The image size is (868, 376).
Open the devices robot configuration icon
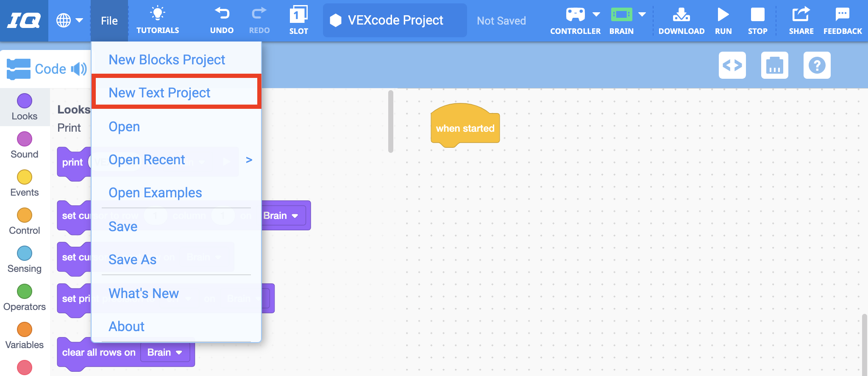774,65
